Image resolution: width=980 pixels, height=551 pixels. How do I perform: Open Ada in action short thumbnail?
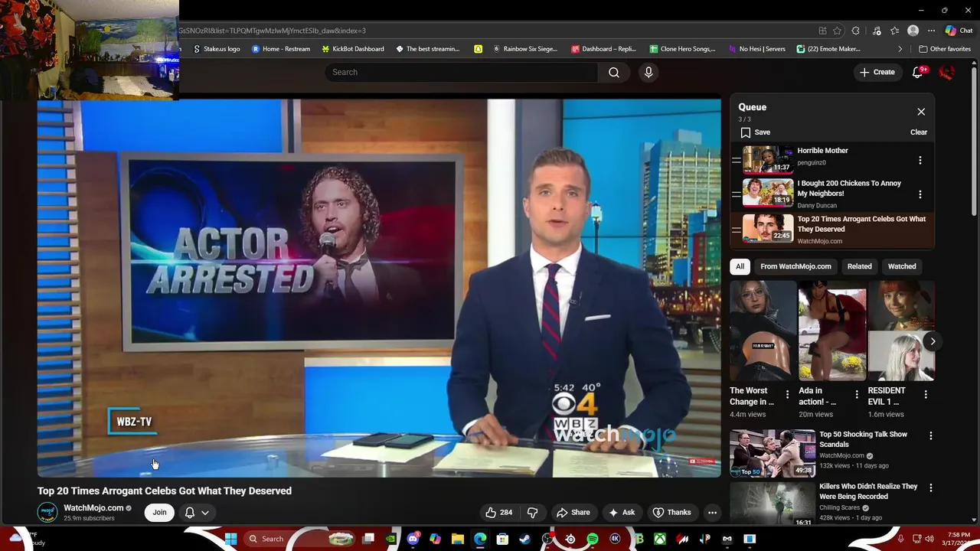[832, 331]
